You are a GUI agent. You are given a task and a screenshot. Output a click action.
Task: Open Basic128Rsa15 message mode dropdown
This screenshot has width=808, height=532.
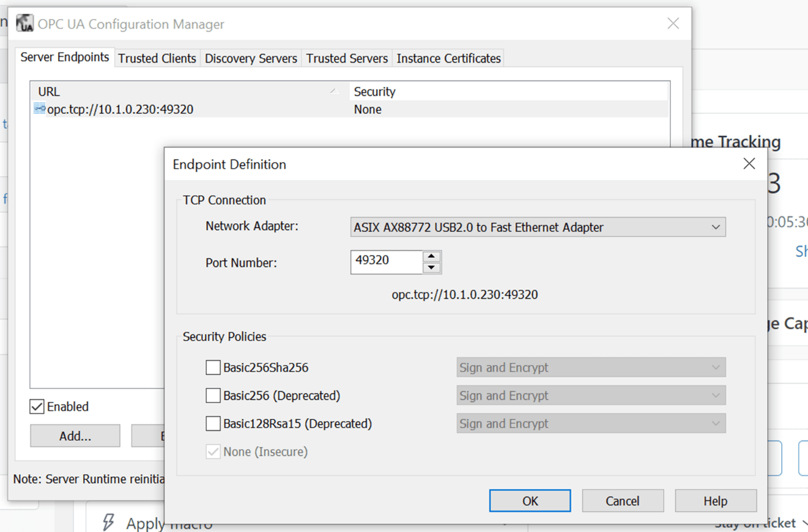tap(591, 424)
